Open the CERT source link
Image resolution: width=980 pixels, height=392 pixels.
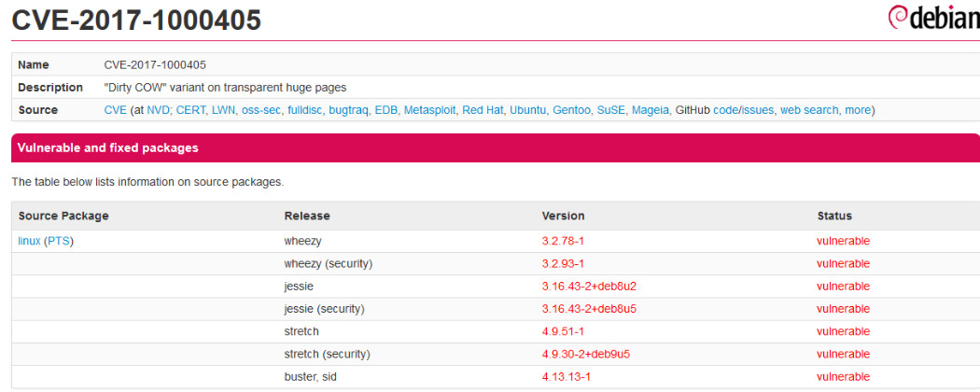click(x=190, y=110)
